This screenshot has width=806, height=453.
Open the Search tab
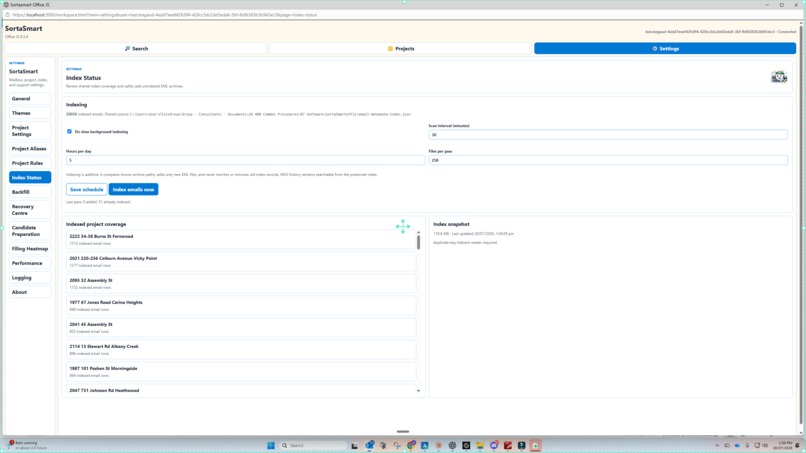pos(136,48)
